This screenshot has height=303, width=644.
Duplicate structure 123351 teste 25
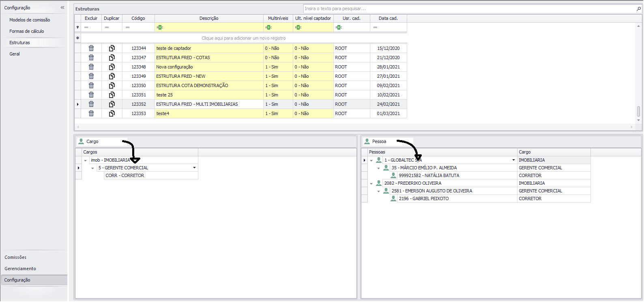pos(112,95)
